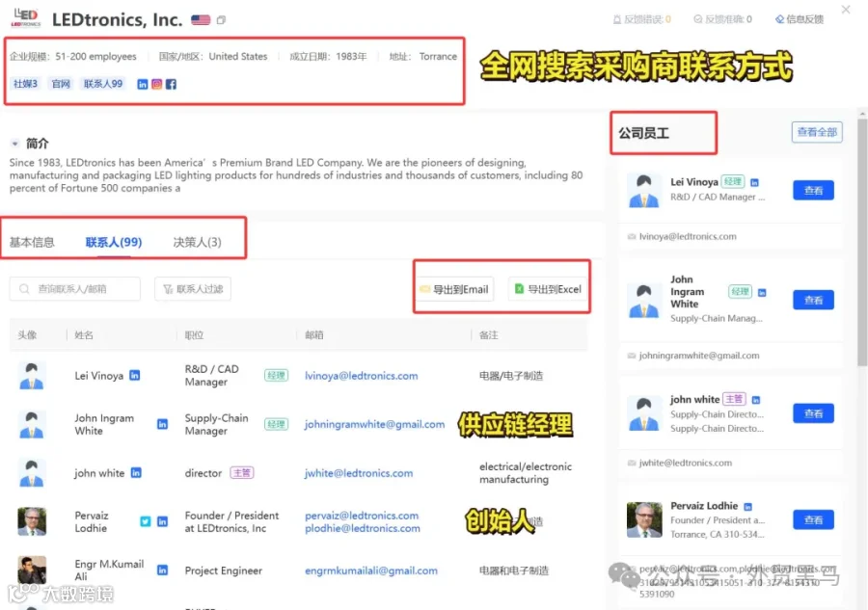The height and width of the screenshot is (610, 868).
Task: Open email pervaiz@ledtronics.com
Action: point(362,516)
